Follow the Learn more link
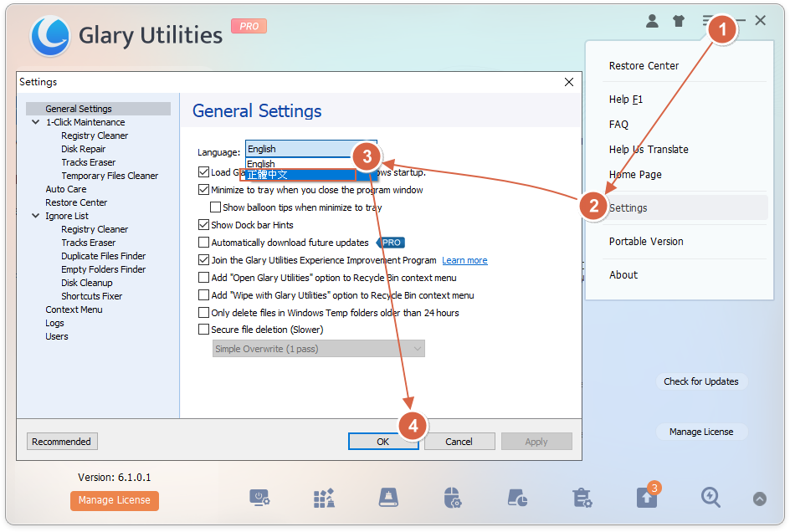The image size is (790, 532). pyautogui.click(x=464, y=260)
